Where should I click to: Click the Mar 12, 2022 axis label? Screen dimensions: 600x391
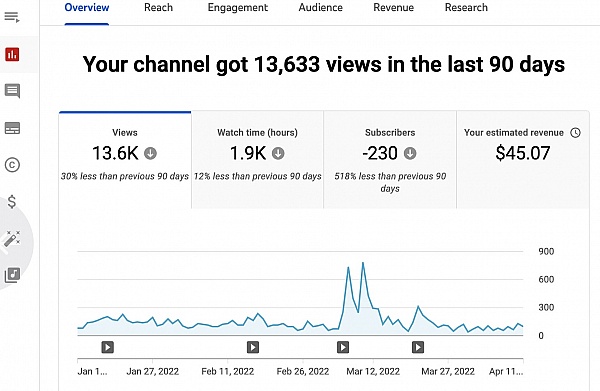click(373, 371)
